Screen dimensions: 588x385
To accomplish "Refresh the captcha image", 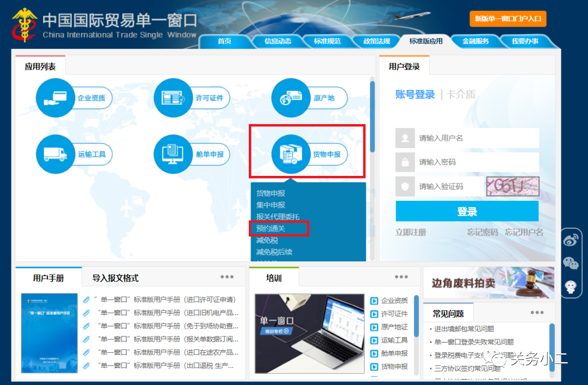I will click(513, 186).
